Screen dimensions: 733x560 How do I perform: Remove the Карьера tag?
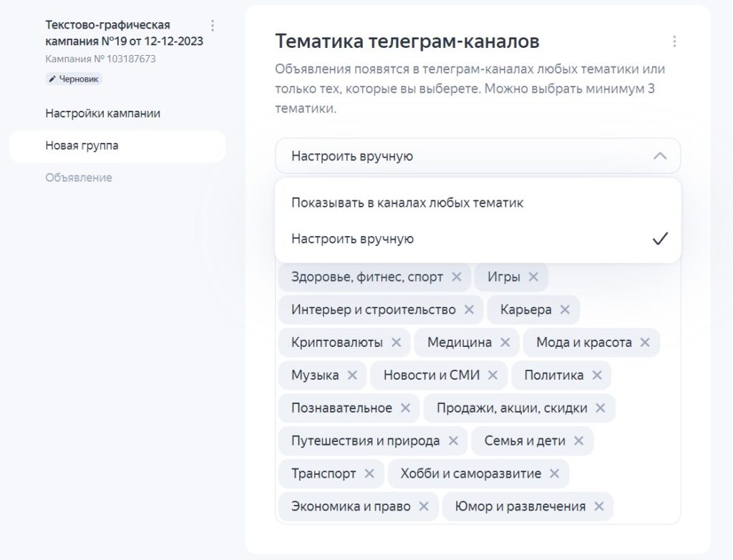click(565, 310)
